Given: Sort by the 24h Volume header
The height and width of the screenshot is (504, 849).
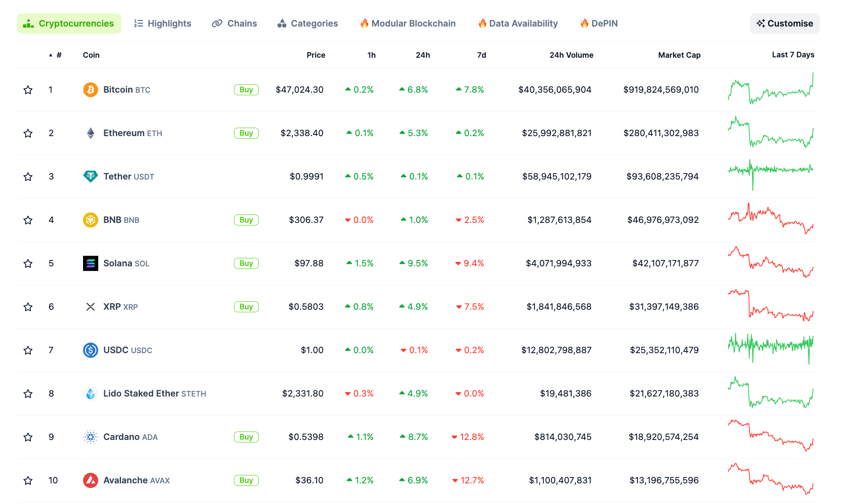Looking at the screenshot, I should pyautogui.click(x=571, y=55).
